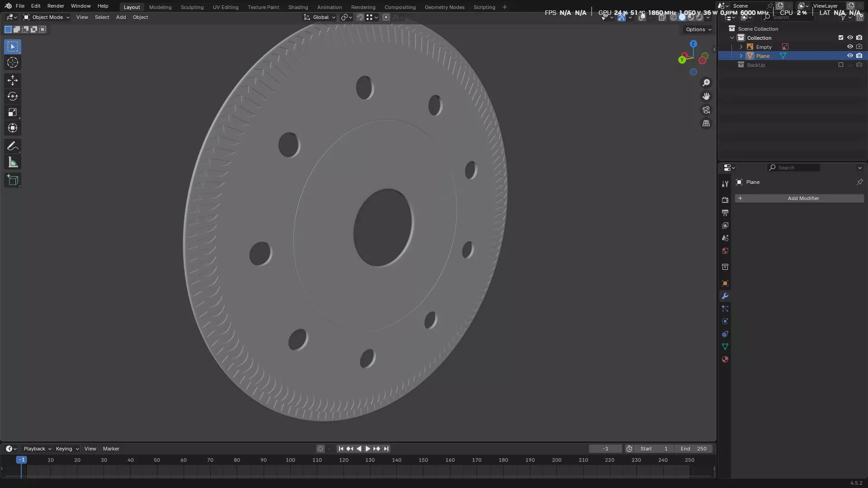Open the Modifiers wrench tab
868x488 pixels.
click(725, 296)
